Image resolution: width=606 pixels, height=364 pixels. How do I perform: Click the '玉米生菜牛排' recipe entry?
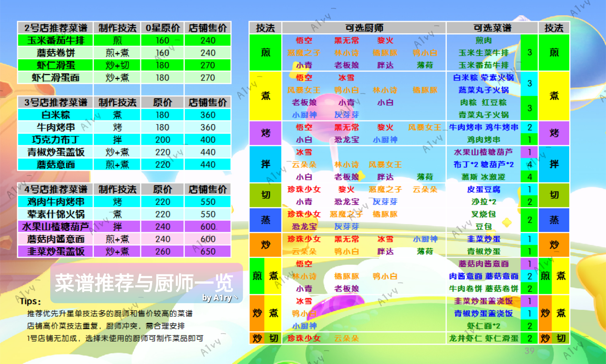484,53
